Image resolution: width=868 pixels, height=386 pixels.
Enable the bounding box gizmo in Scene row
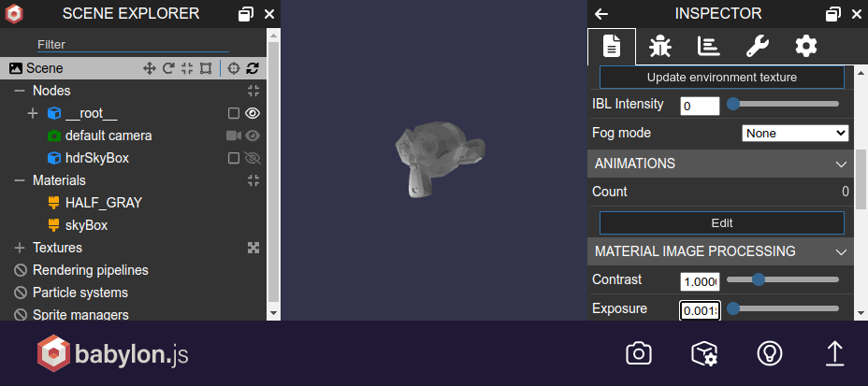pos(206,68)
